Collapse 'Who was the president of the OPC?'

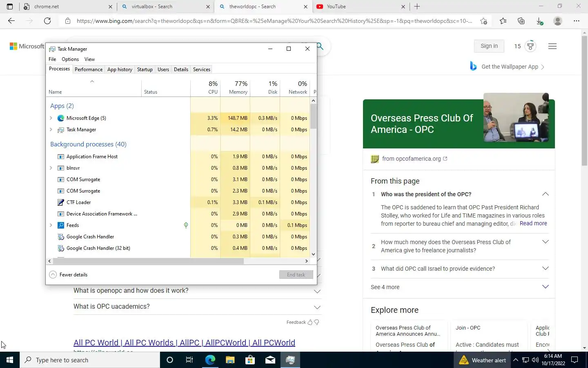point(545,194)
